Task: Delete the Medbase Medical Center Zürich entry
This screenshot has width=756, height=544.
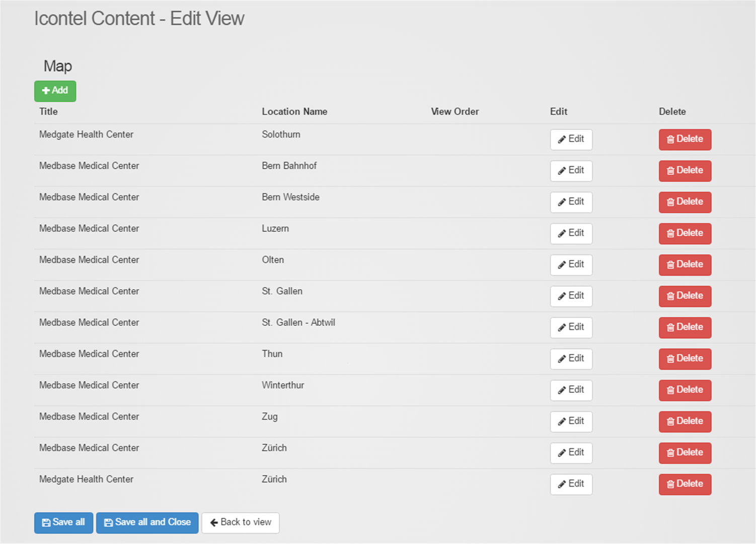Action: point(685,452)
